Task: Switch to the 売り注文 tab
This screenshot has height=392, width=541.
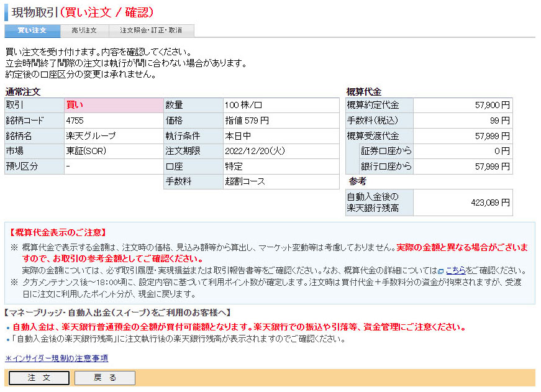Action: tap(84, 30)
